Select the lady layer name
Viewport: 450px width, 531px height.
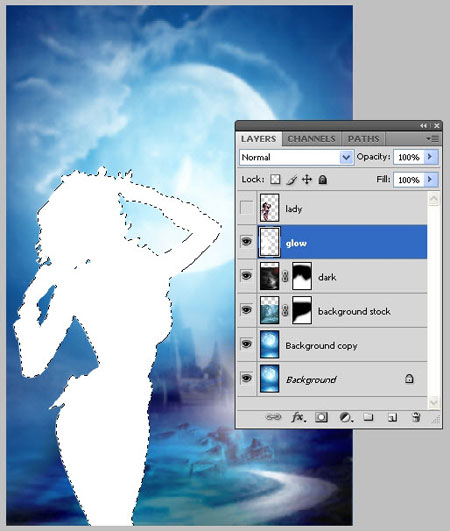(x=294, y=209)
